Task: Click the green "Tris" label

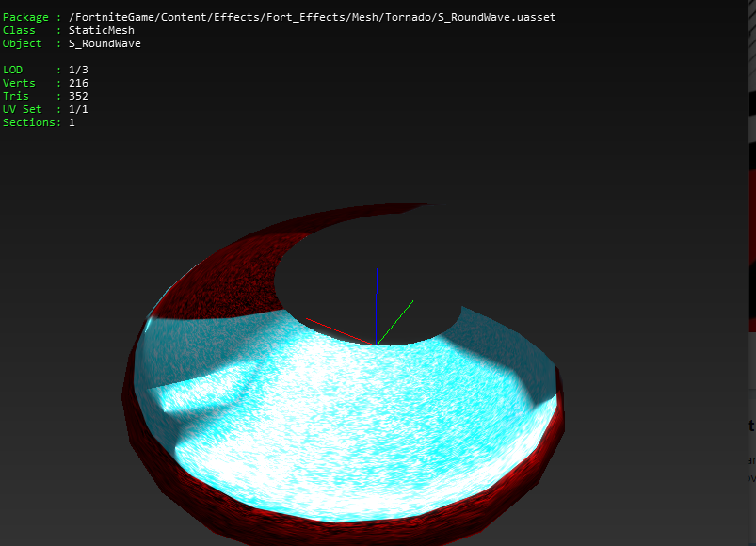Action: coord(15,96)
